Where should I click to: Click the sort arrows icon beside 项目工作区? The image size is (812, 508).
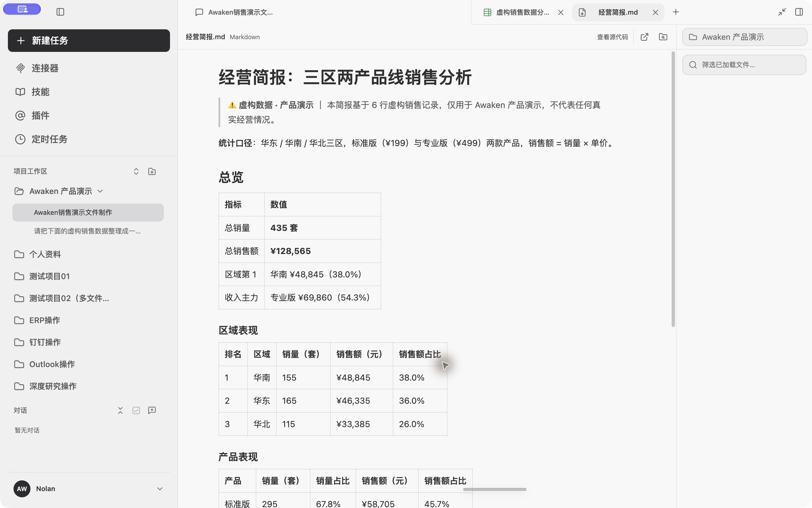(136, 171)
